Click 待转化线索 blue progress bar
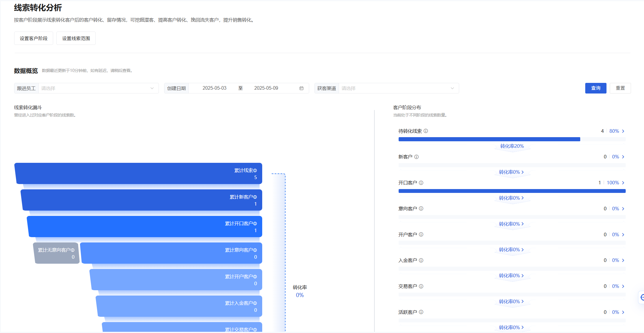Screen dimensions: 644x333 pos(489,139)
